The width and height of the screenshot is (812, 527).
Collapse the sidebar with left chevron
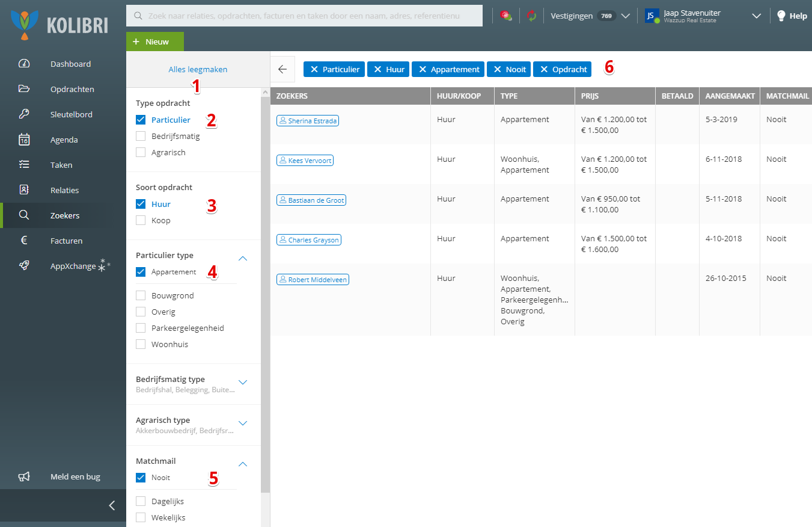point(112,505)
